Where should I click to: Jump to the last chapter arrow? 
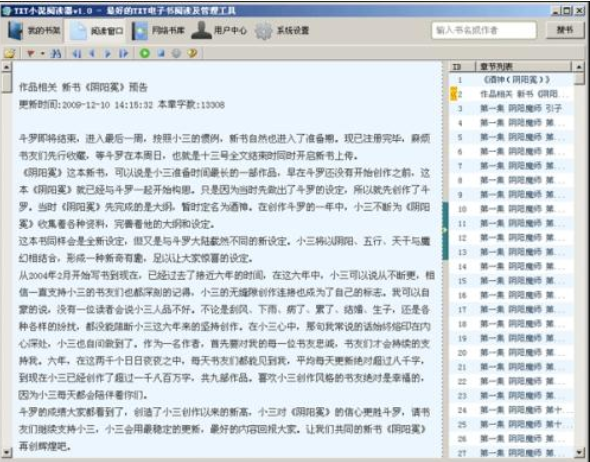pos(123,53)
